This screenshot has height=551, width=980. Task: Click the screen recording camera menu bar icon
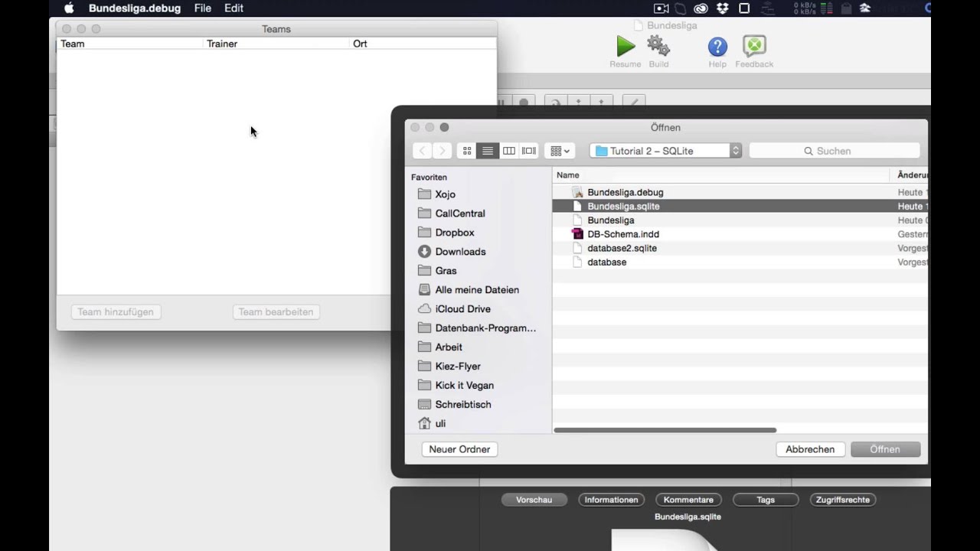point(661,8)
